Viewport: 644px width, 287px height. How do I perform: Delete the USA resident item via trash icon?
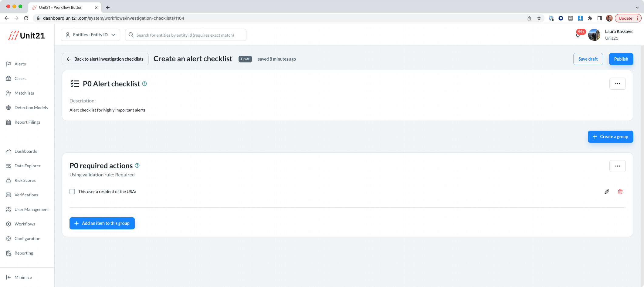point(620,192)
